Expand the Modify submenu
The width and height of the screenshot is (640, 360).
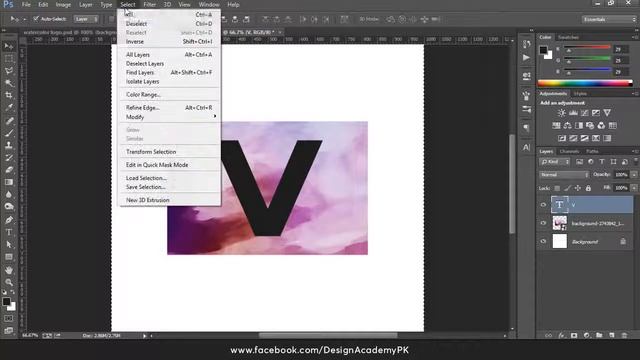170,117
